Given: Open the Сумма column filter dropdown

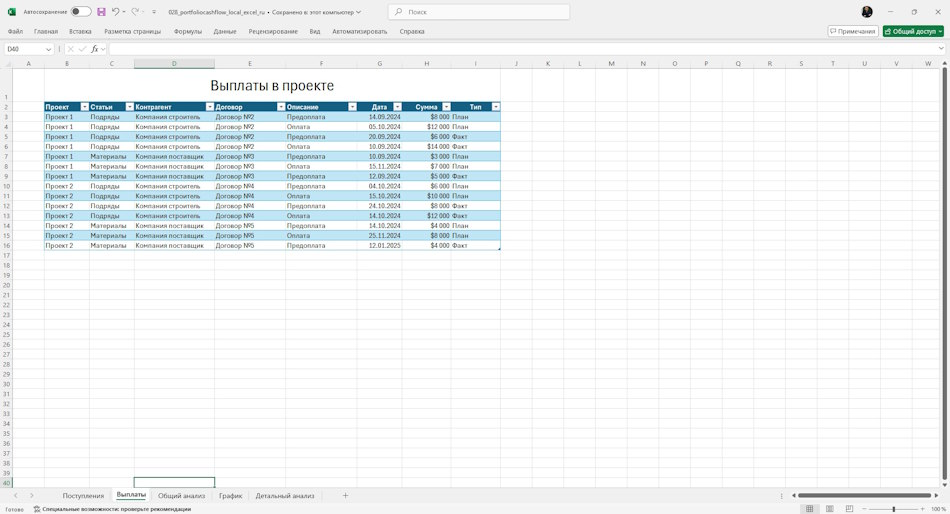Looking at the screenshot, I should [x=447, y=107].
